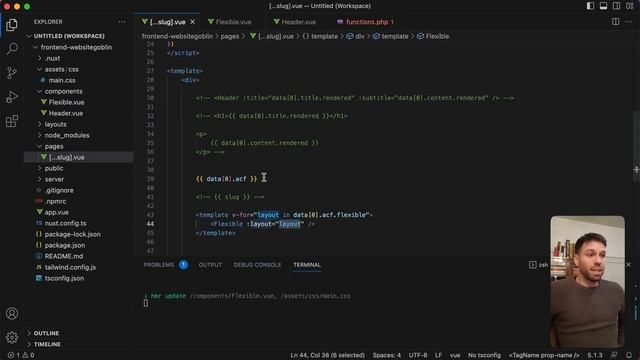
Task: Open the Extensions view
Action: [x=12, y=121]
